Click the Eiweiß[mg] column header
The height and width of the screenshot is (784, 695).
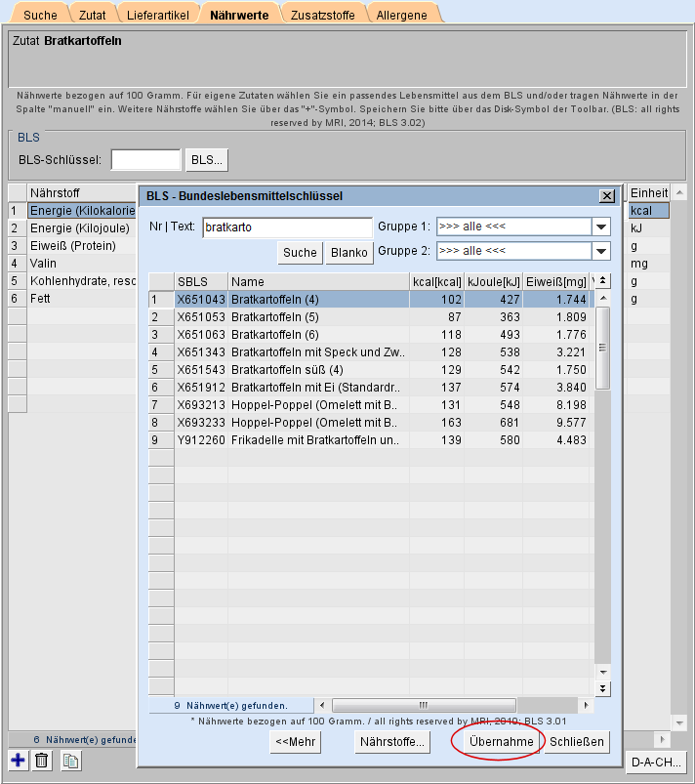click(x=556, y=281)
